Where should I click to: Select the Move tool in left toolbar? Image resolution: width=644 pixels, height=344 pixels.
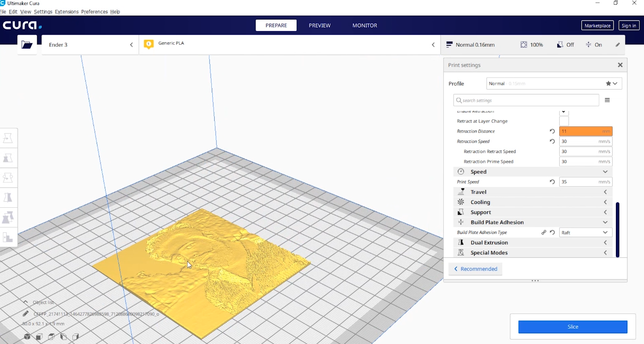point(8,138)
